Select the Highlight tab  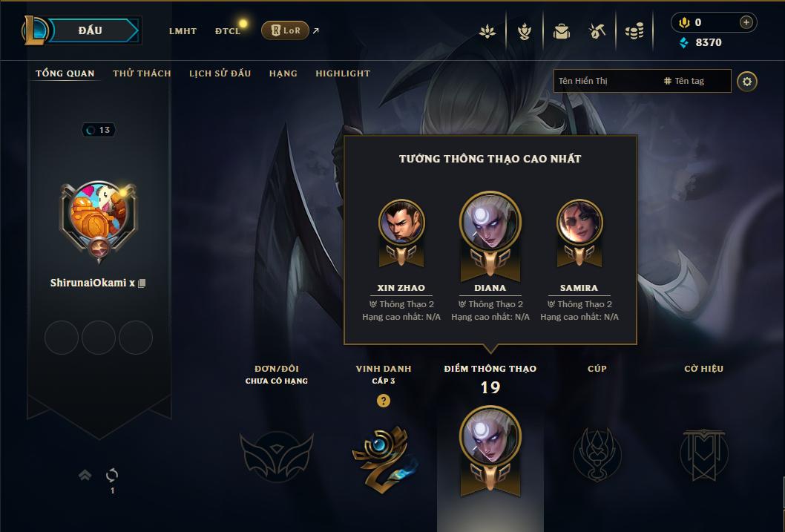coord(343,73)
